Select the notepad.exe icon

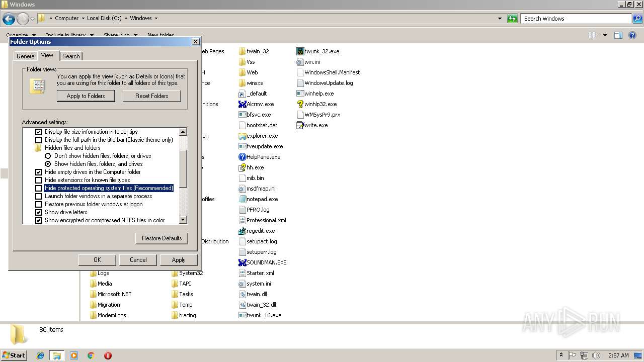point(243,199)
